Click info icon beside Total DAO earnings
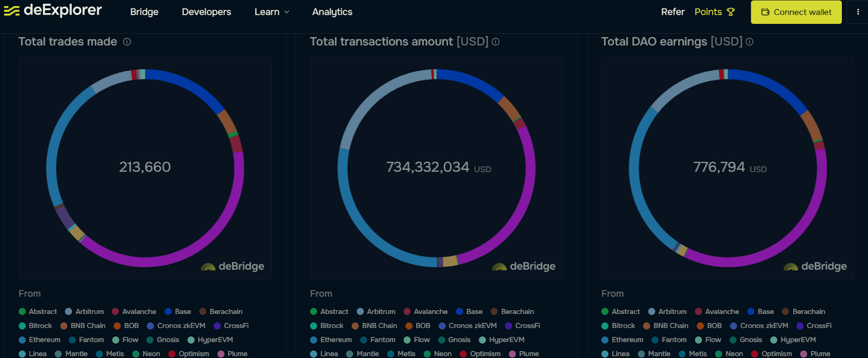 749,42
